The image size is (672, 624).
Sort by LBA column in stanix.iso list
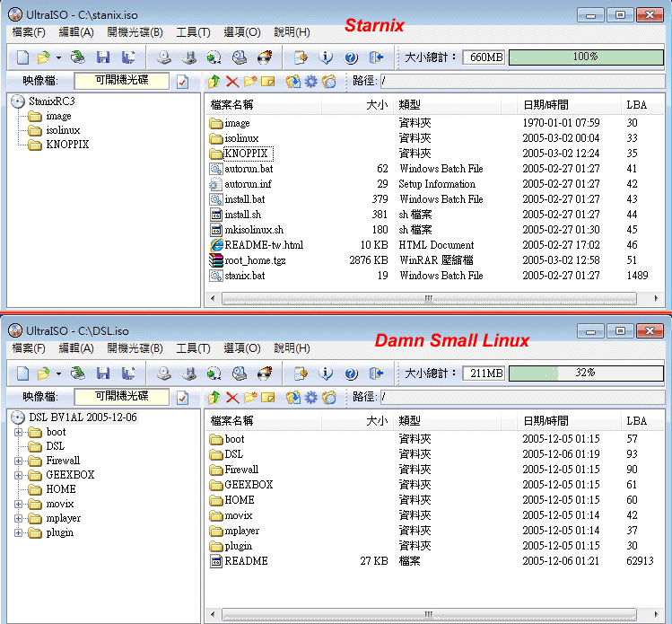(642, 105)
